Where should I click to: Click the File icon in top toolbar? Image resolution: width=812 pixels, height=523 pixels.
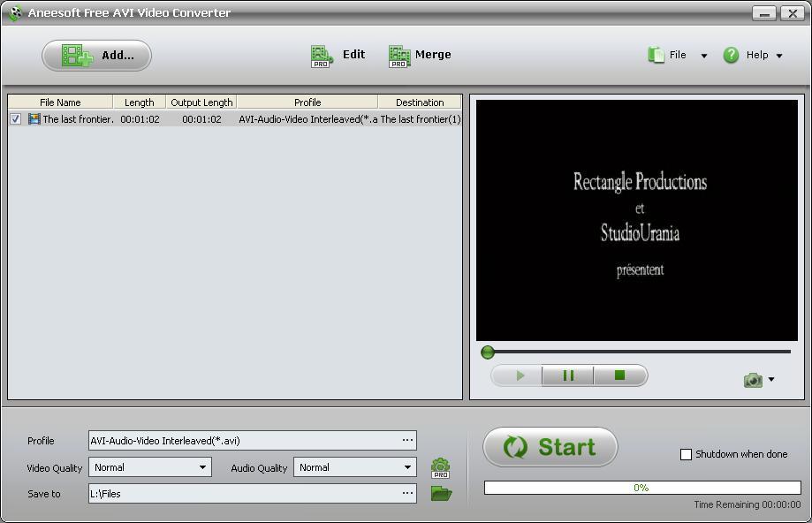pos(656,54)
